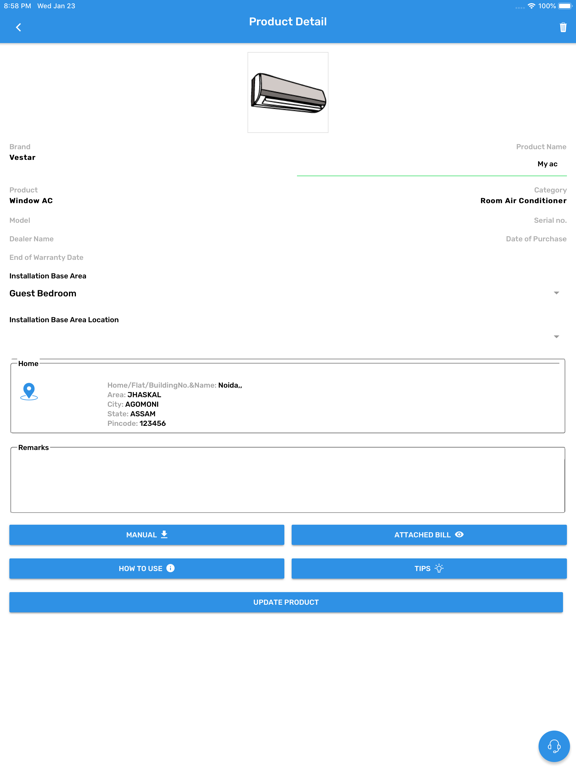
Task: Open the air conditioner product image
Action: pos(288,93)
